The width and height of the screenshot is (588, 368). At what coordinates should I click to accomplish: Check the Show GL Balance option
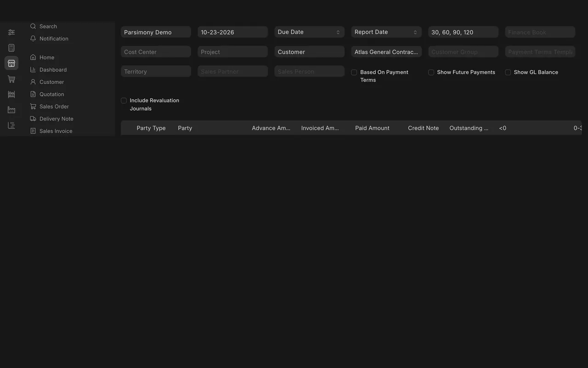(508, 72)
